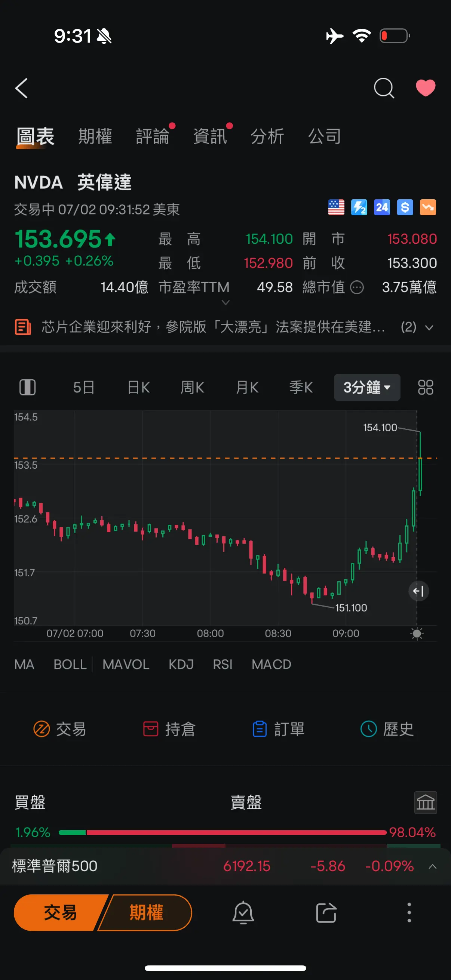Expand the 標準普爾500 index bar chevron
Screen dimensions: 451x980
(432, 866)
